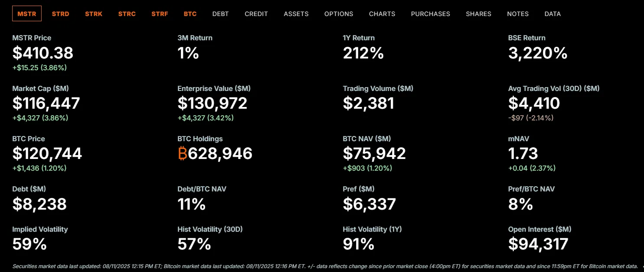
Task: Click the mNAV value 1.73
Action: tap(523, 154)
